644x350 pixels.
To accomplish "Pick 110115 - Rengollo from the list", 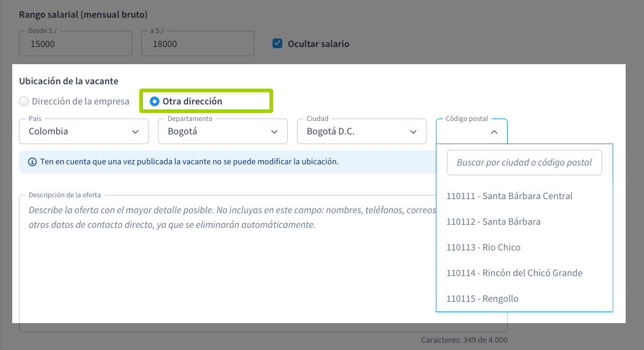I will (483, 299).
